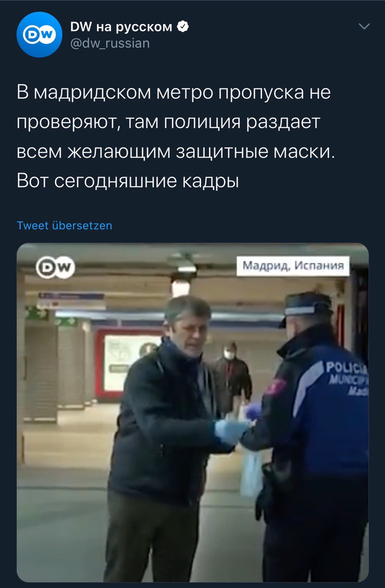This screenshot has width=385, height=588.
Task: Click the red emblem on the officer's sleeve
Action: (x=277, y=386)
